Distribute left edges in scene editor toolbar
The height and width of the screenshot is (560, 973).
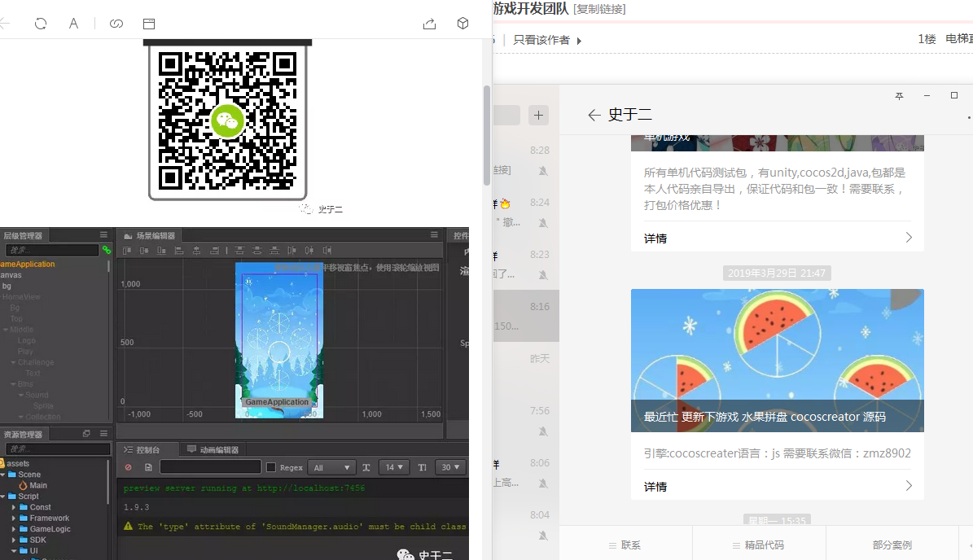pos(291,251)
